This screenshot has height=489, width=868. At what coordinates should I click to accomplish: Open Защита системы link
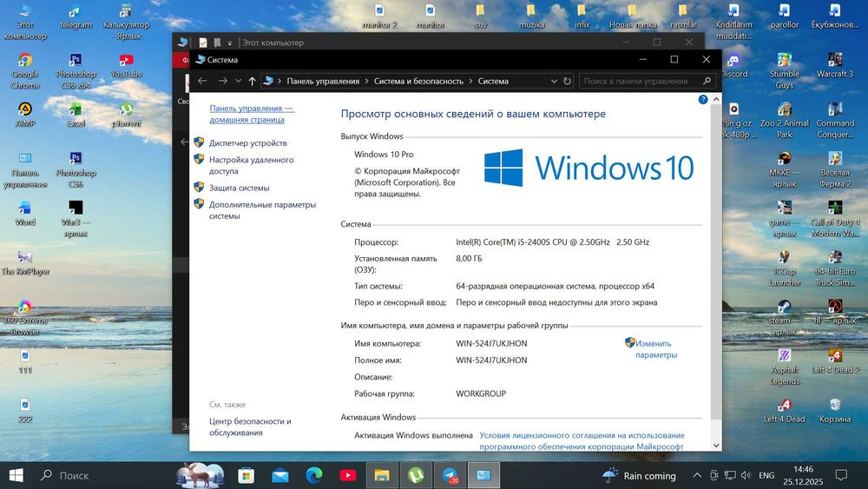coord(240,188)
